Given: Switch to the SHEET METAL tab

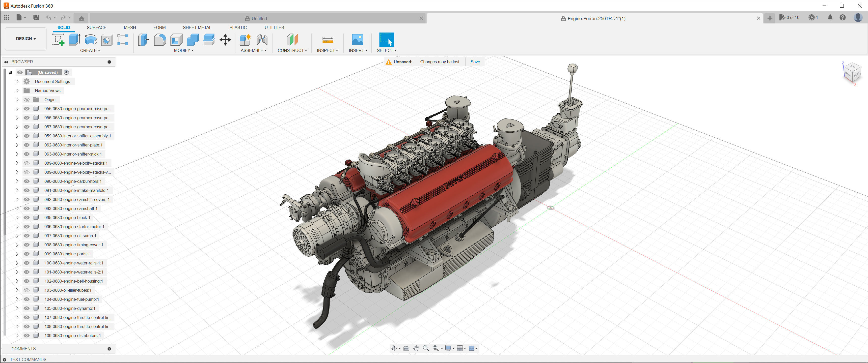Looking at the screenshot, I should (197, 28).
